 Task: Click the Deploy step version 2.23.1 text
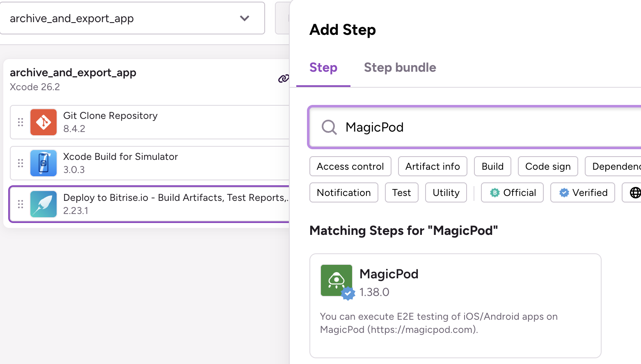pos(76,211)
